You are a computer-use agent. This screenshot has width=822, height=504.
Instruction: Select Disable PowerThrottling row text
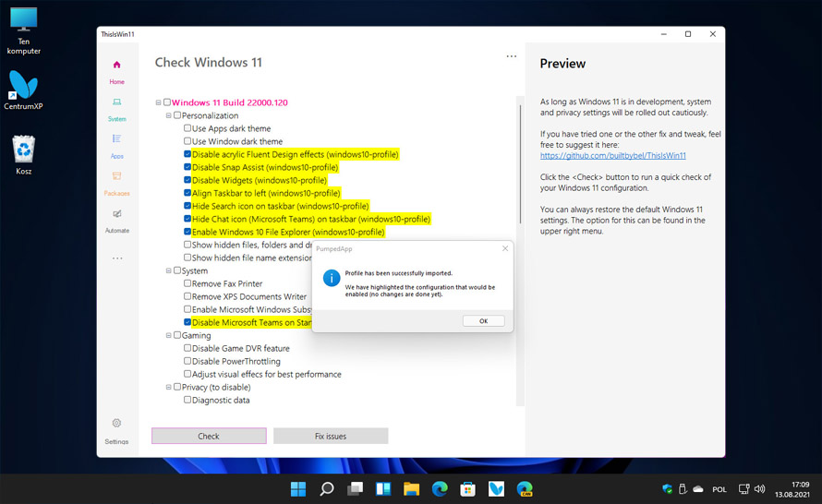[x=236, y=362]
